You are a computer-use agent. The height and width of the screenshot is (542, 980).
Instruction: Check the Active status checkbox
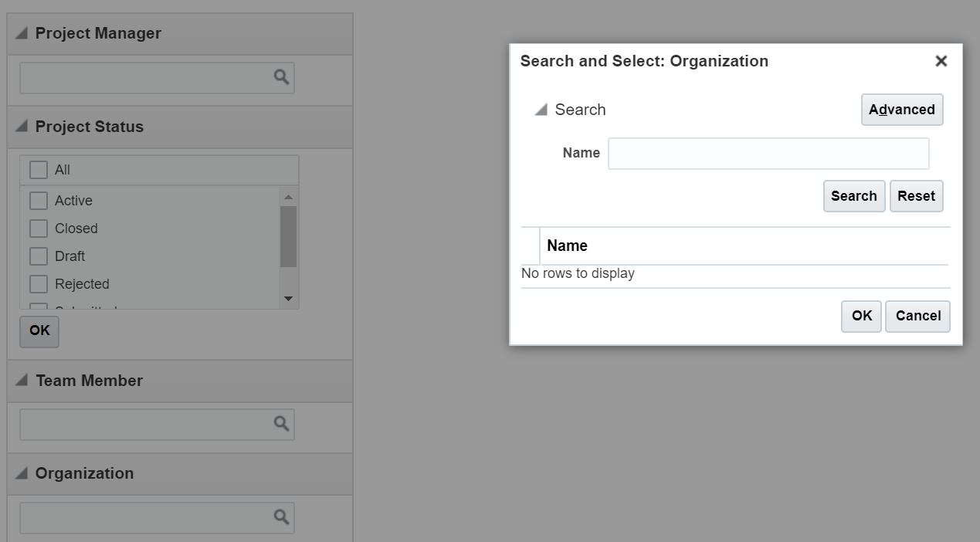coord(39,201)
